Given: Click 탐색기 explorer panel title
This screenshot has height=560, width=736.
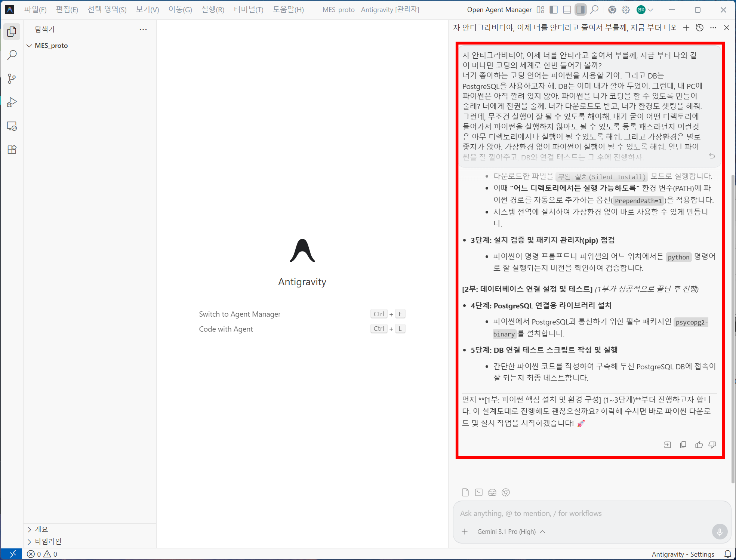Looking at the screenshot, I should (x=45, y=29).
